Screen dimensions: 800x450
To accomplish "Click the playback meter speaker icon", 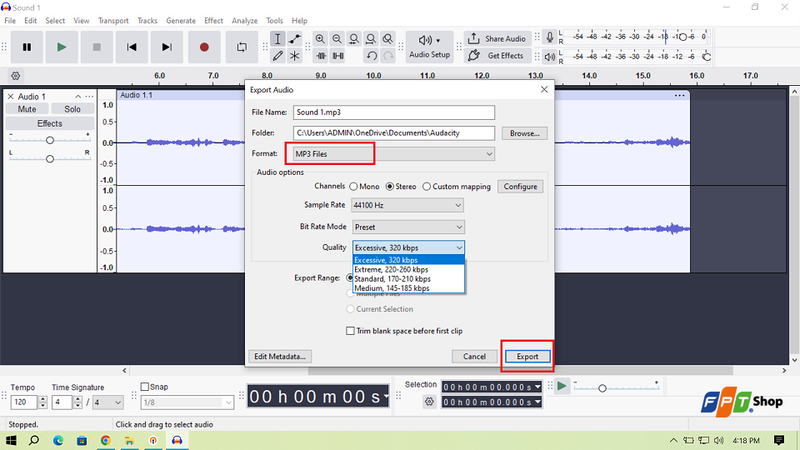I will click(x=549, y=57).
